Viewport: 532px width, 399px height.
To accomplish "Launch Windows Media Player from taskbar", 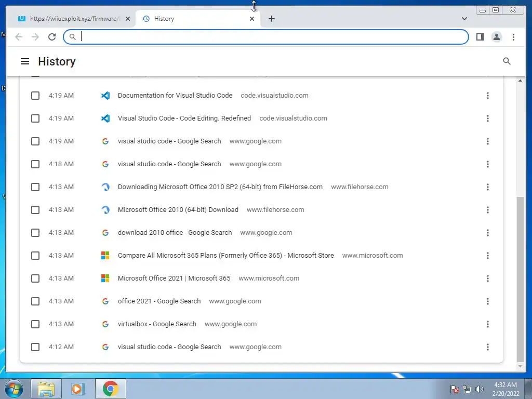I will [x=78, y=389].
